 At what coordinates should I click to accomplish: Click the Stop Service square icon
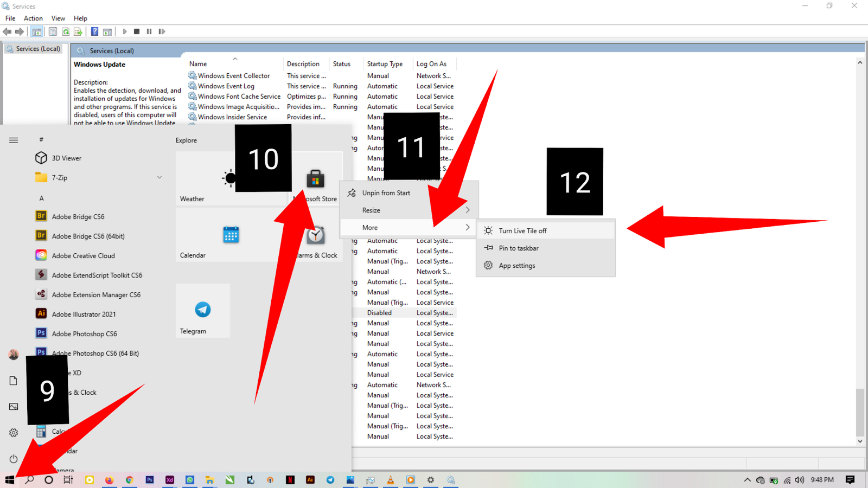click(137, 31)
